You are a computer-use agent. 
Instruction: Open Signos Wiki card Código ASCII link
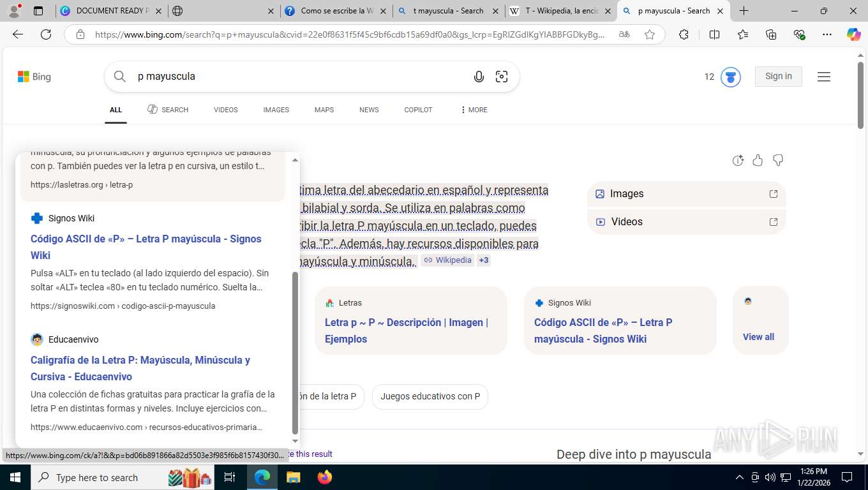click(603, 330)
